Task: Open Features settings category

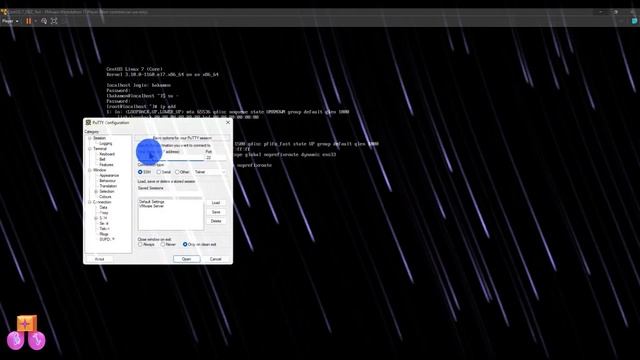Action: (107, 165)
